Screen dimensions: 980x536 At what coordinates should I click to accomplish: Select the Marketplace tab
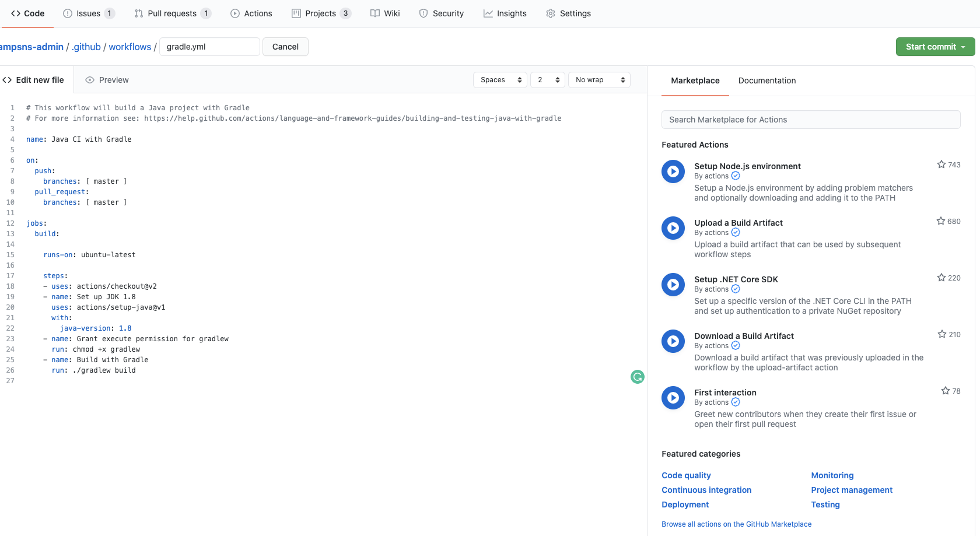[695, 80]
